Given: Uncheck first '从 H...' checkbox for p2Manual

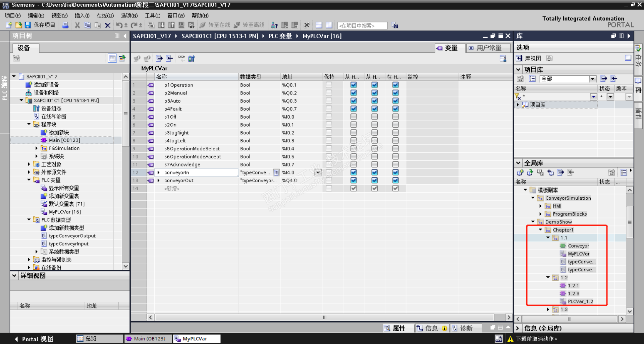Looking at the screenshot, I should pyautogui.click(x=354, y=93).
